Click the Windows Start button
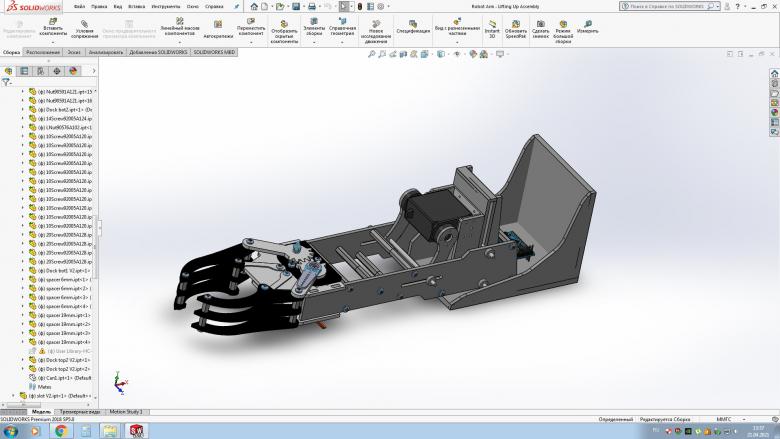This screenshot has height=439, width=780. 11,431
